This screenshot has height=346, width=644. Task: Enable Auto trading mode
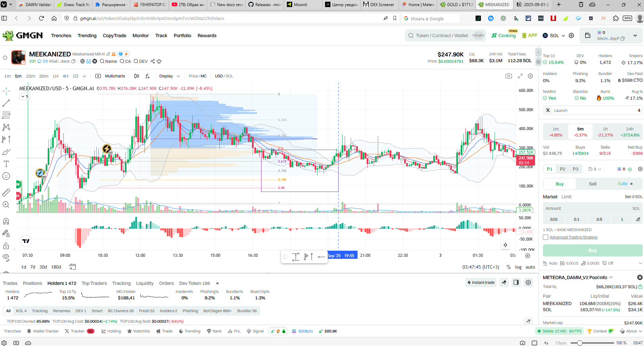(x=625, y=184)
